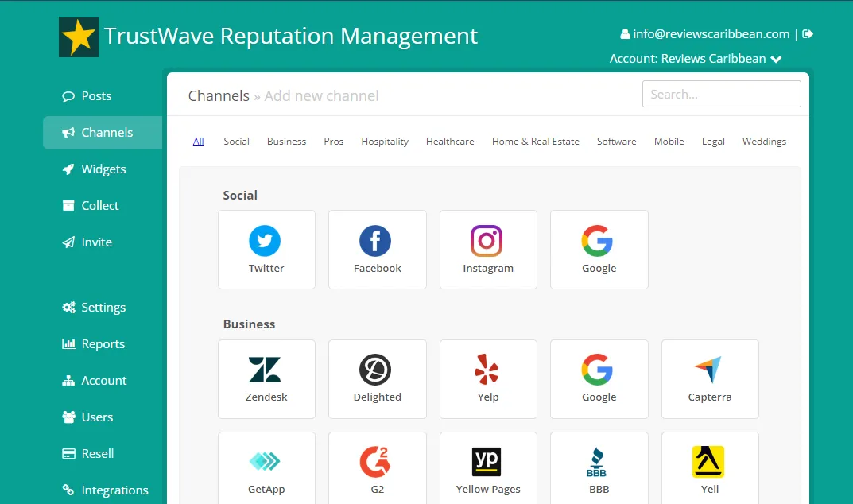Show Software channels

(x=616, y=142)
